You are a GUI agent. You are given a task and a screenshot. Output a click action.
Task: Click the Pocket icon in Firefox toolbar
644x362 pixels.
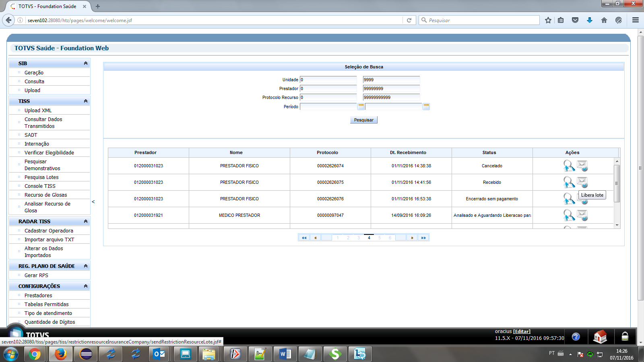tap(575, 20)
